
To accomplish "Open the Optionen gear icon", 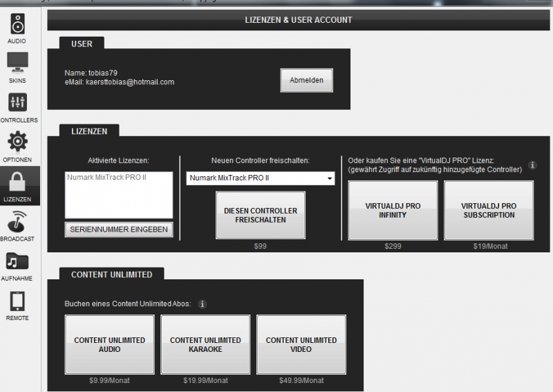I will click(x=17, y=142).
